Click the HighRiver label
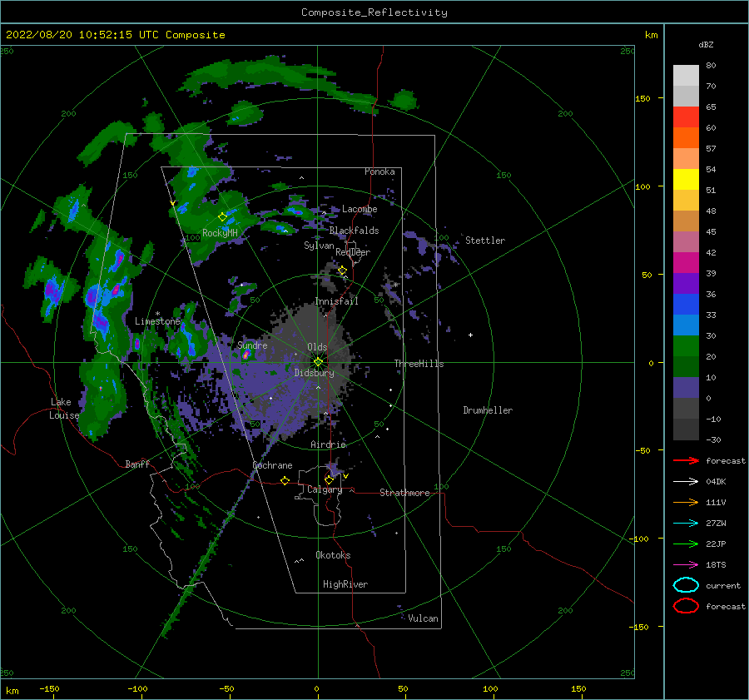The width and height of the screenshot is (749, 700). (345, 584)
